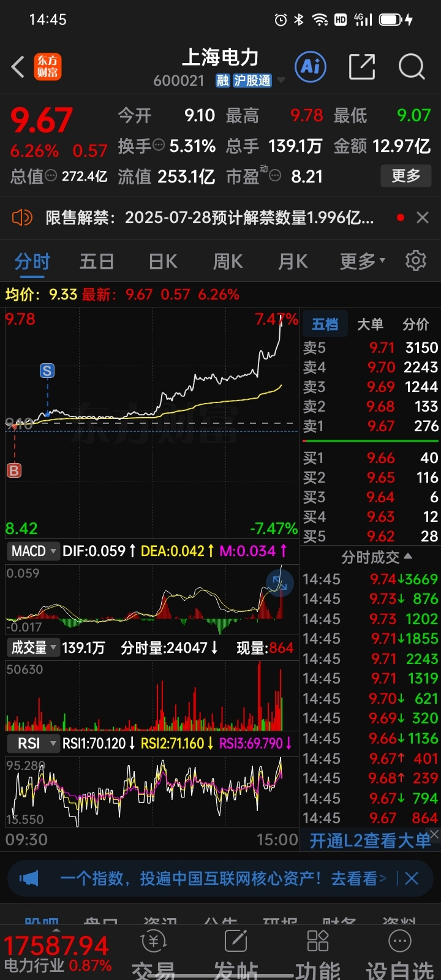
Task: Switch to the 月K tab
Action: pos(293,262)
